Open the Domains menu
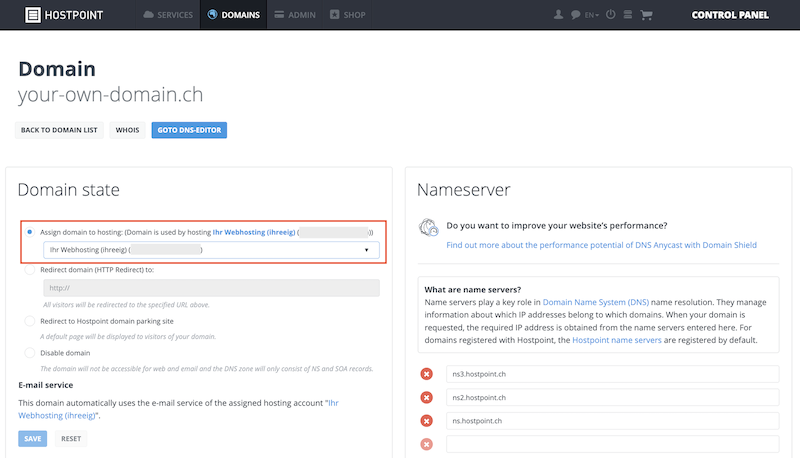The image size is (800, 458). tap(233, 15)
